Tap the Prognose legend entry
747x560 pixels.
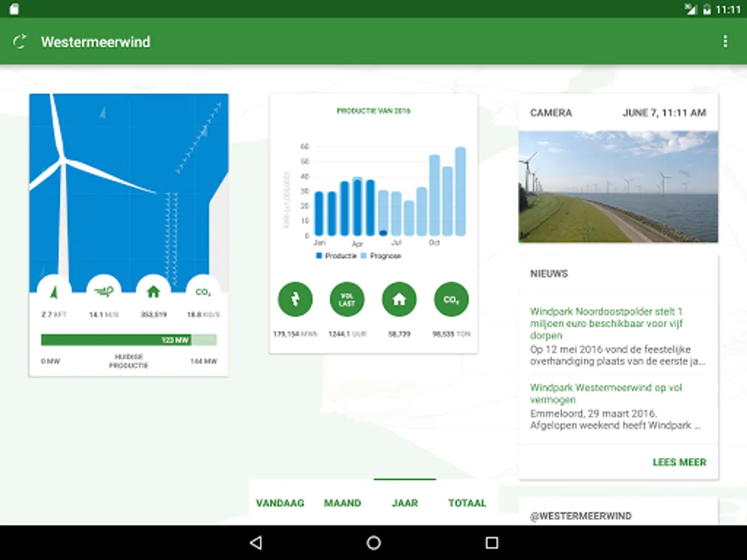[381, 256]
